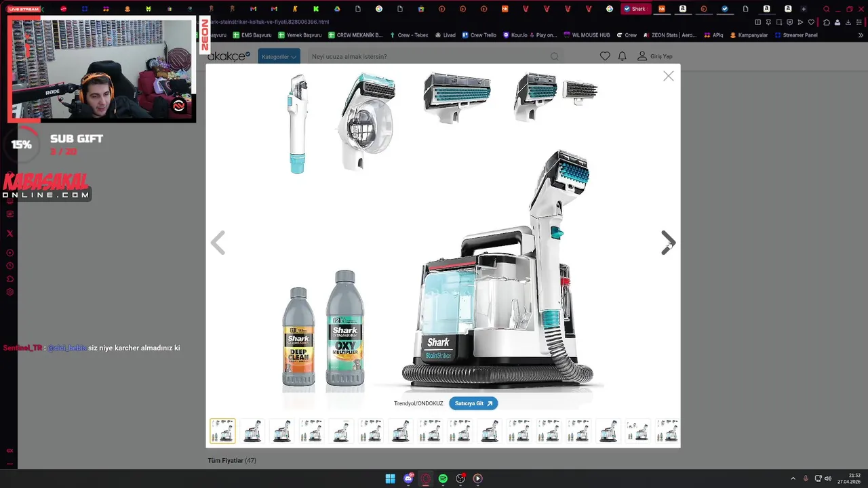The height and width of the screenshot is (488, 868).
Task: Open the downloads toolbar icon
Action: (x=848, y=22)
